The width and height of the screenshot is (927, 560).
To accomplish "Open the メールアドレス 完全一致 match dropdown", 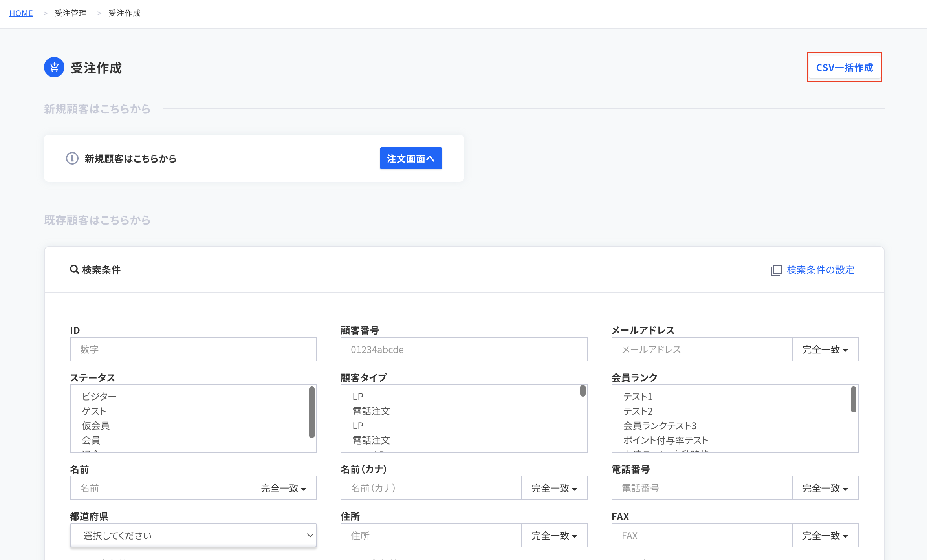I will [825, 350].
